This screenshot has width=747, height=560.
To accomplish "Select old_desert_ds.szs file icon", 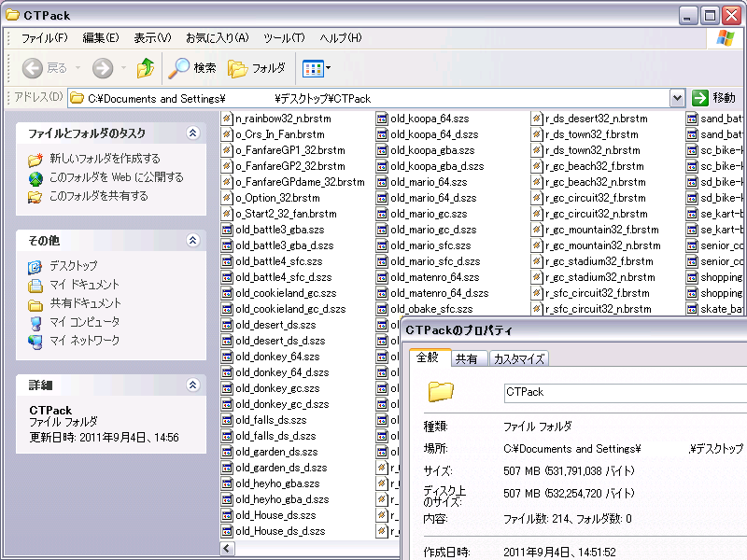I will (227, 325).
